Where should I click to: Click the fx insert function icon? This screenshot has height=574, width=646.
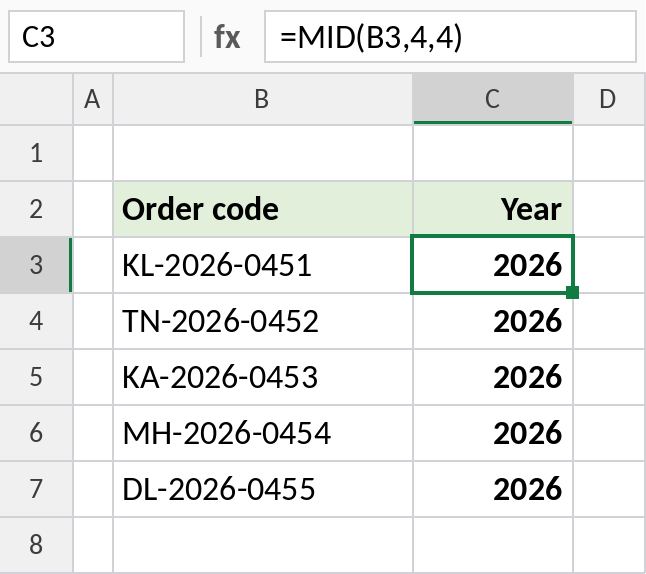coord(227,37)
